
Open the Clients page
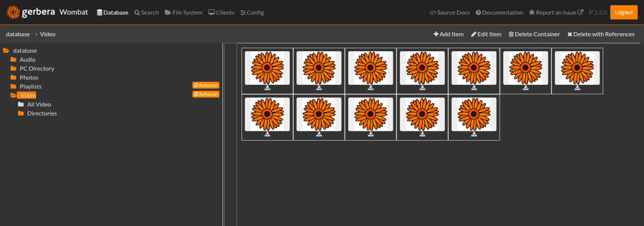pos(221,13)
